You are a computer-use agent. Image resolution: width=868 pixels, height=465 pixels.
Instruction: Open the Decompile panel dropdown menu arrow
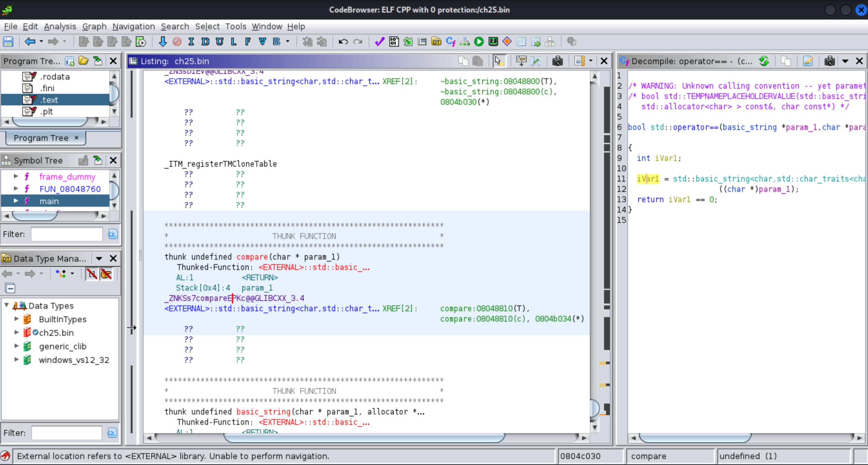pyautogui.click(x=845, y=61)
